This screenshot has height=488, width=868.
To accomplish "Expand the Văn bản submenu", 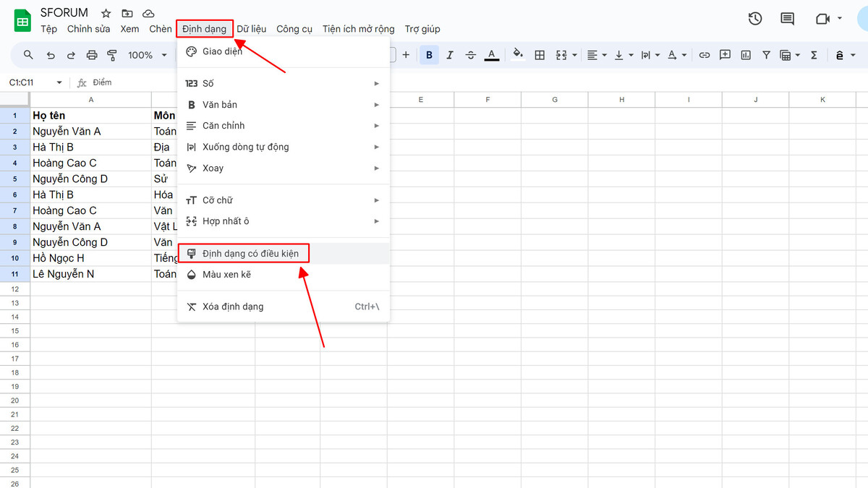I will (x=284, y=105).
